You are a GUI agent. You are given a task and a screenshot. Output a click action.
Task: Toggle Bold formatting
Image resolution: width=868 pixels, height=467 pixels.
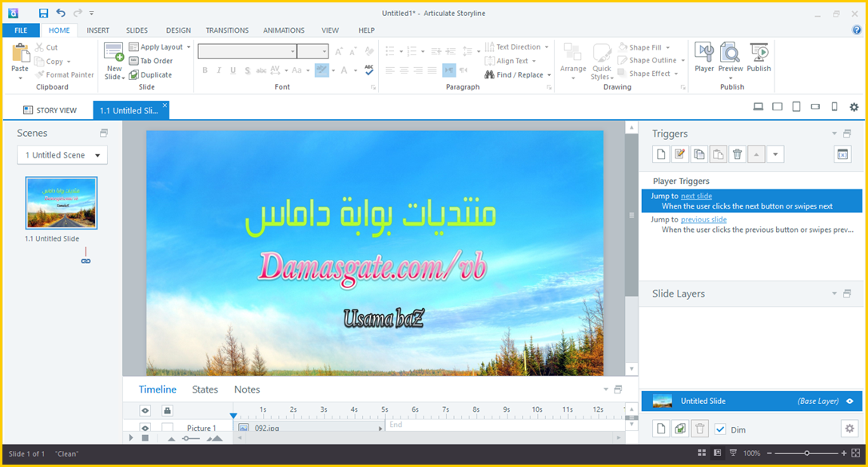[205, 70]
